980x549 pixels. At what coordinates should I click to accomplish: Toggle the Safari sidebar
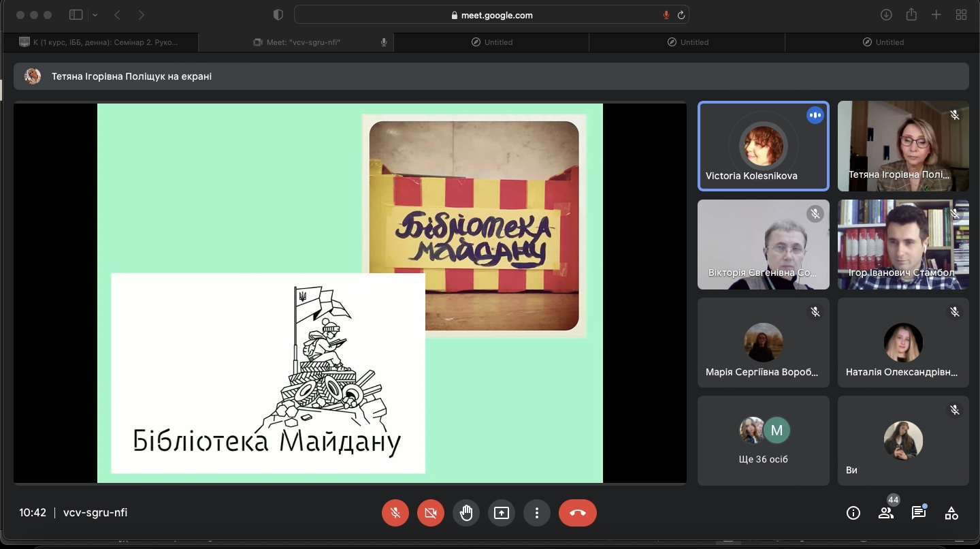pyautogui.click(x=76, y=15)
